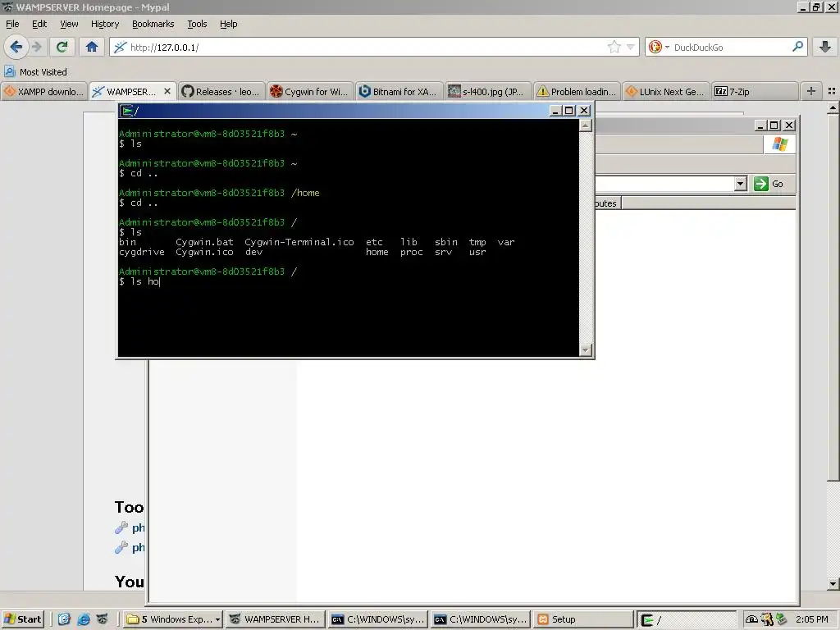Image resolution: width=840 pixels, height=630 pixels.
Task: Switch to the Bitnami for XAMPP tab
Action: pyautogui.click(x=398, y=92)
